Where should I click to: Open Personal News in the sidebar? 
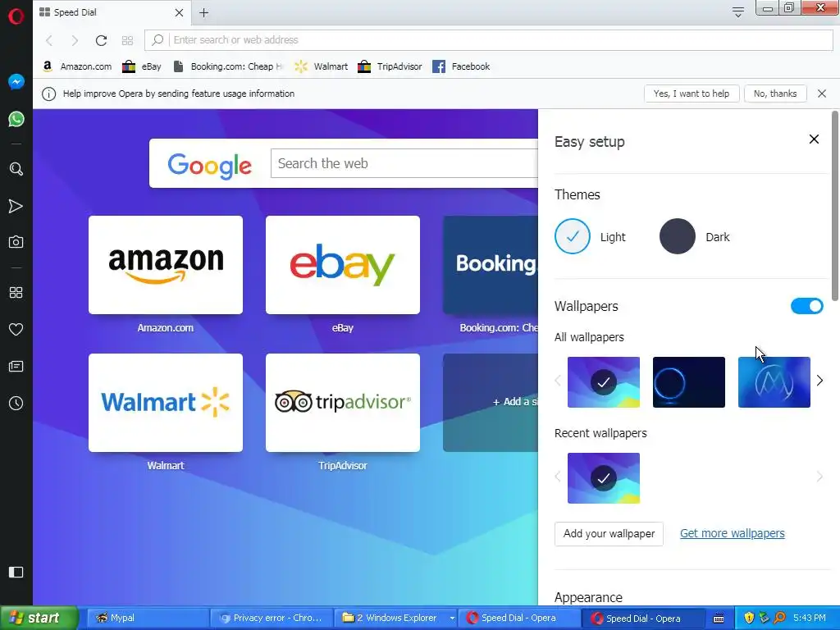pos(16,367)
